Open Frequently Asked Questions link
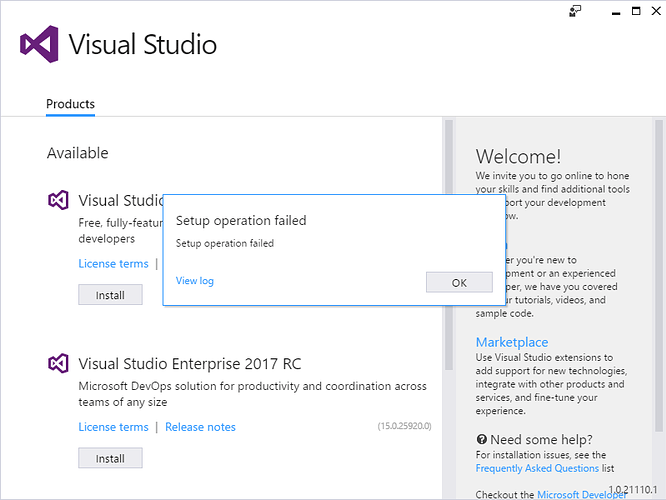666x500 pixels. 537,468
